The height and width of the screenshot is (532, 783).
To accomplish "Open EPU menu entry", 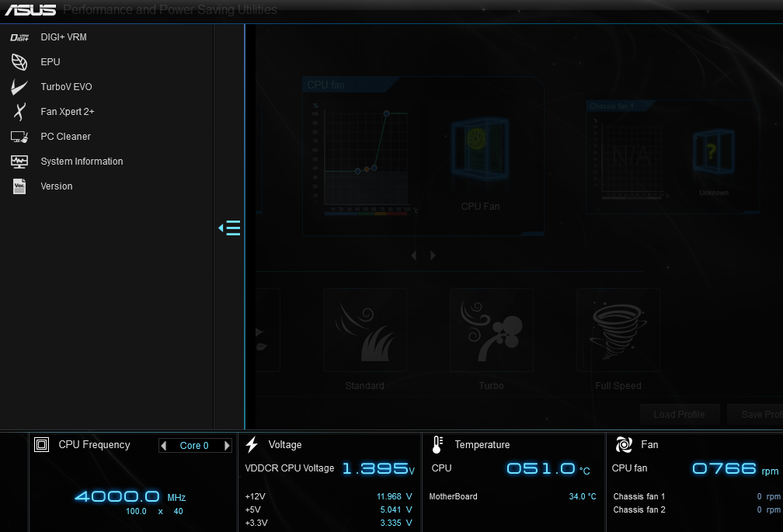I will 50,62.
